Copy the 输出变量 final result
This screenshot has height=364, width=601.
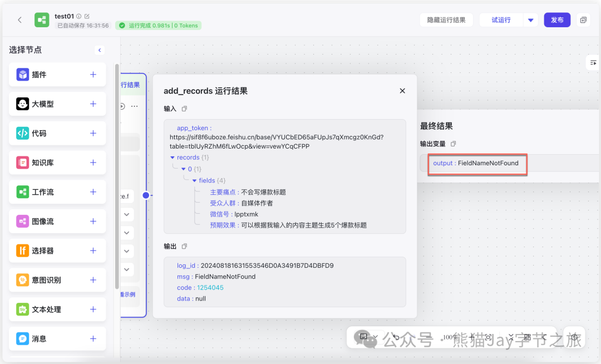454,144
